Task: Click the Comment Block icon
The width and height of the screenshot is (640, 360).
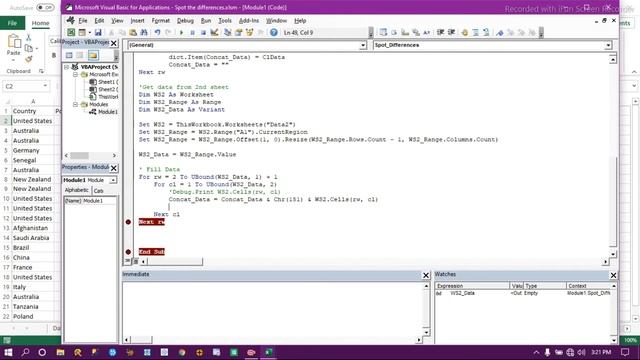Action: tap(476, 32)
